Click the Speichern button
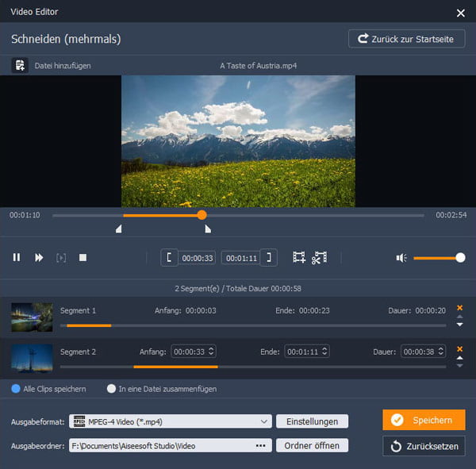 [x=424, y=420]
